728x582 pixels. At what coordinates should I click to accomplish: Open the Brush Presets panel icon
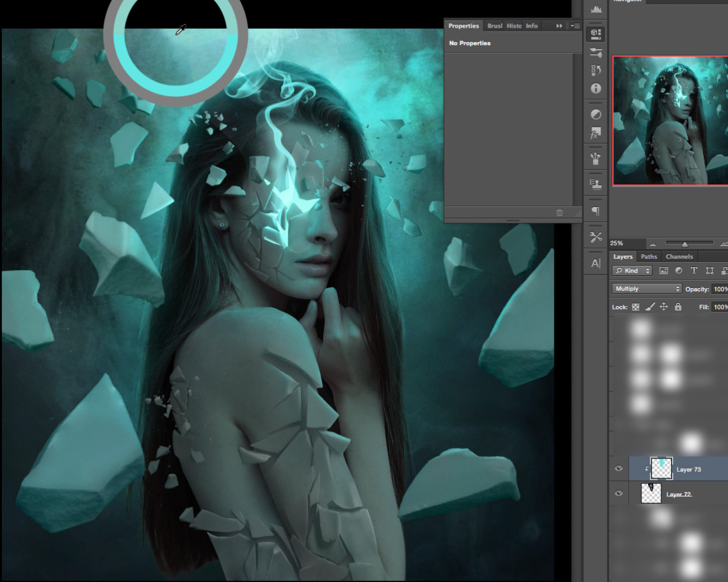[x=596, y=158]
